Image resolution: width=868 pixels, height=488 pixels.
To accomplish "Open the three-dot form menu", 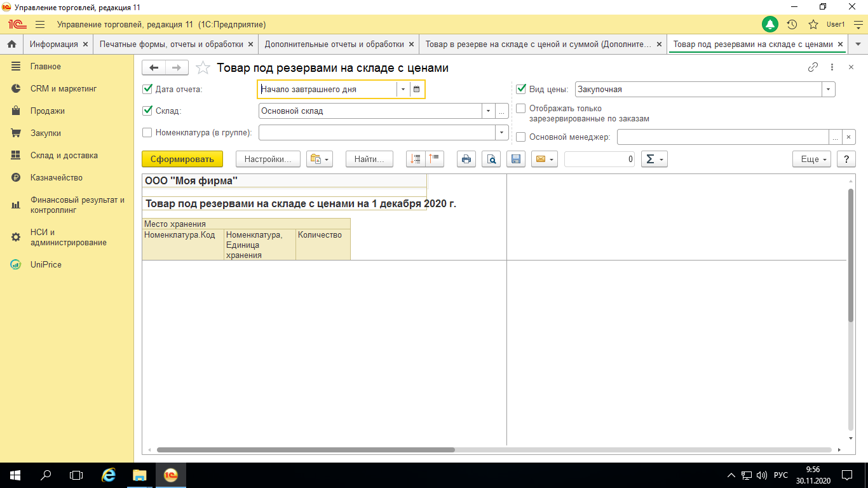I will pyautogui.click(x=832, y=67).
